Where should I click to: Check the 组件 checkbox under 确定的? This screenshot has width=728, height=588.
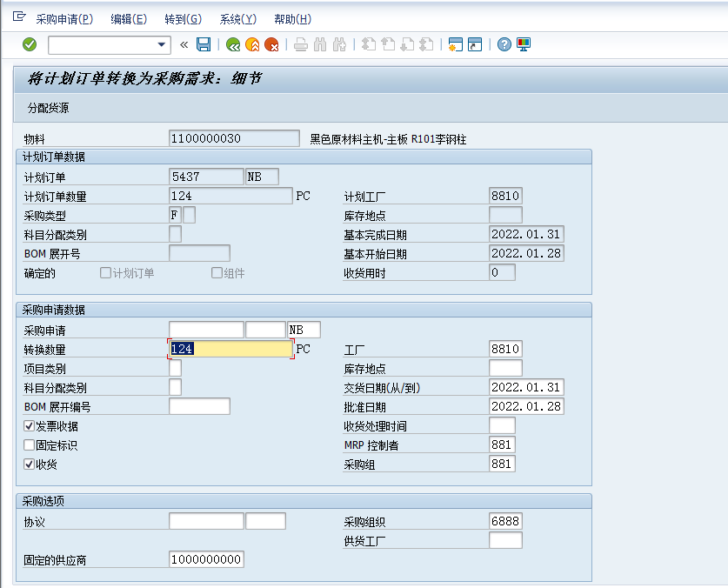216,272
